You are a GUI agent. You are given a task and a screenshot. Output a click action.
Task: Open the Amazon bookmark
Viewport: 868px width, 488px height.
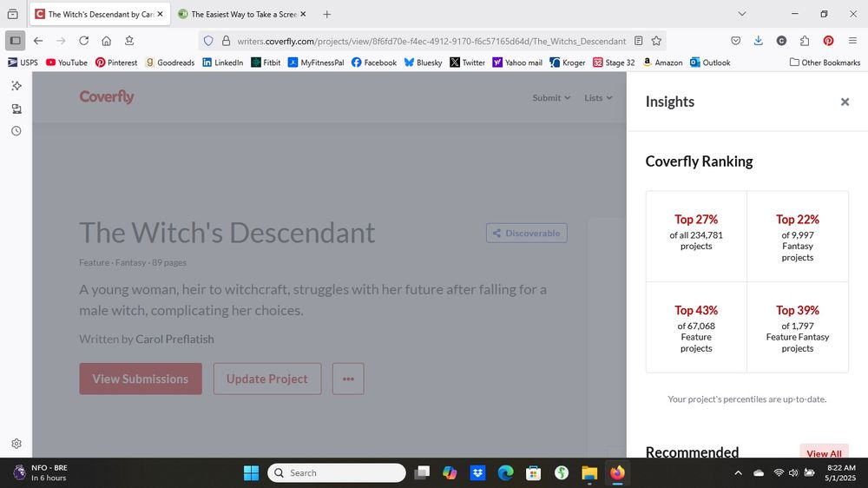(662, 63)
